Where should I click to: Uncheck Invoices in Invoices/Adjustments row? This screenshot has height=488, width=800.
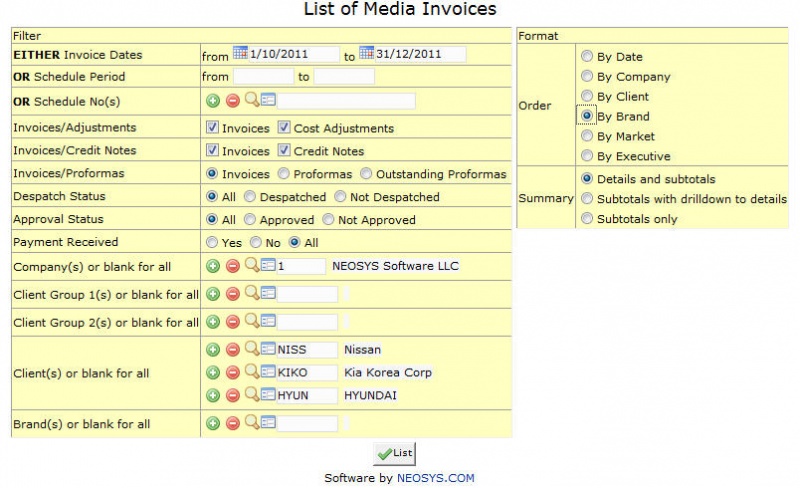tap(212, 128)
